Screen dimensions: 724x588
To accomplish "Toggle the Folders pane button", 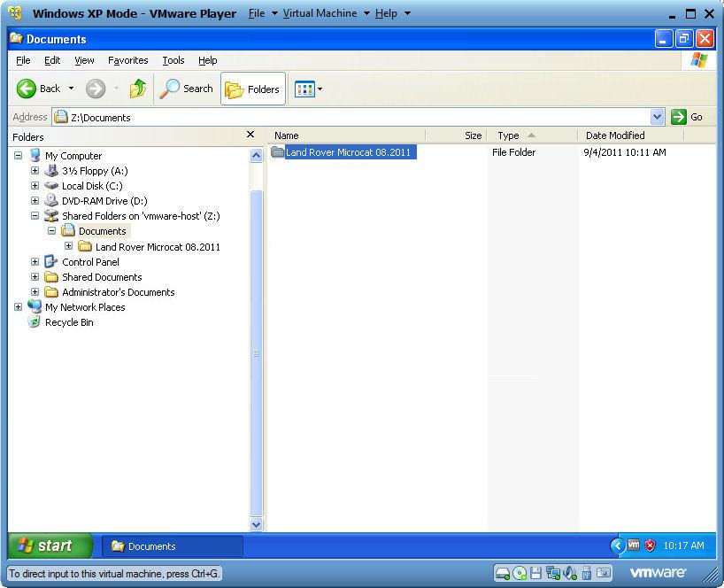I will tap(253, 89).
